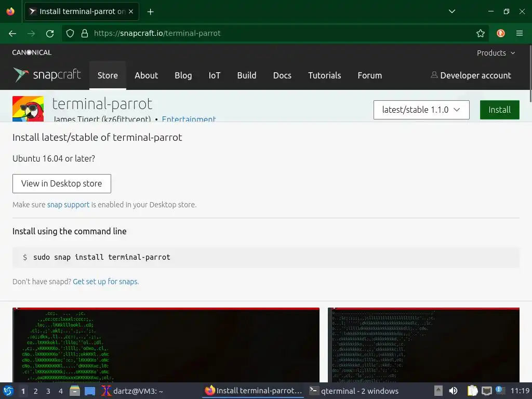This screenshot has height=399, width=532.
Task: Select the Store tab
Action: [x=108, y=75]
